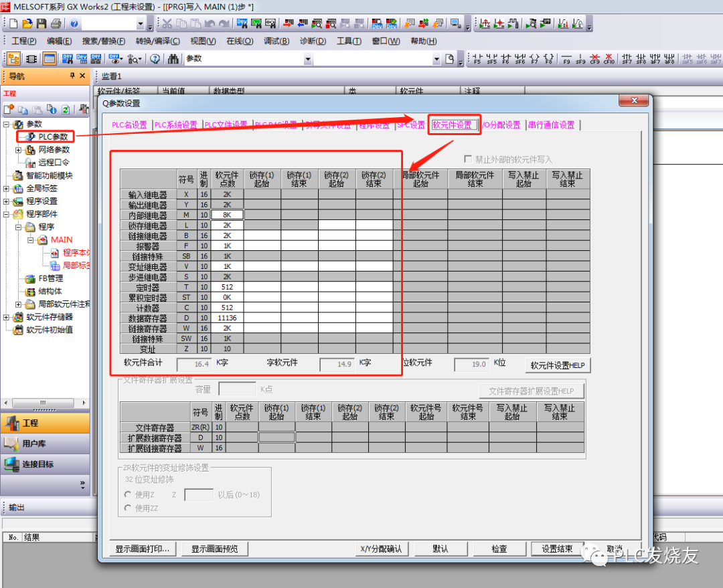Viewport: 723px width, 588px height.
Task: Expand the 全局标签 tree node
Action: [7, 189]
